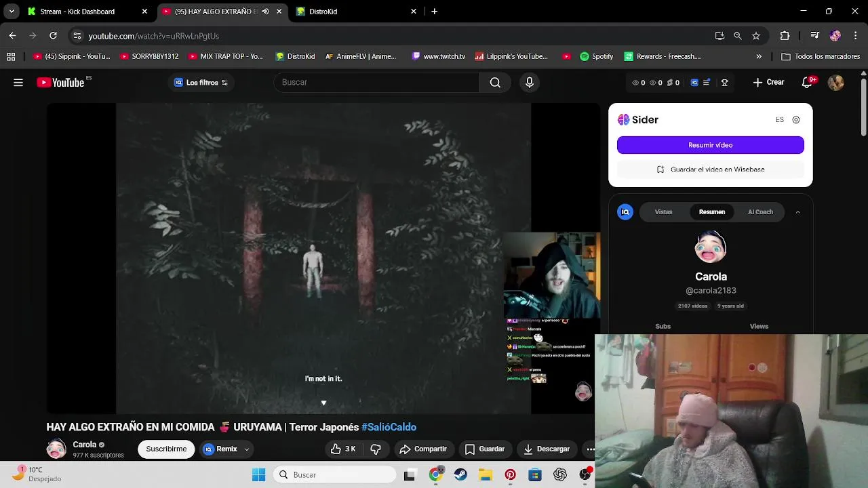Open ChatGPT from the taskbar
Screen dimensions: 868x488
pos(560,475)
